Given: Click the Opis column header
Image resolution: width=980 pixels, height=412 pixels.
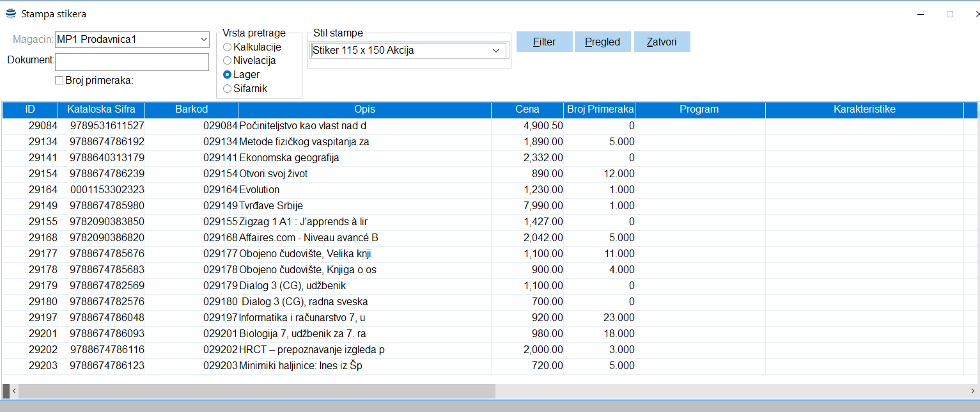Looking at the screenshot, I should pos(364,109).
